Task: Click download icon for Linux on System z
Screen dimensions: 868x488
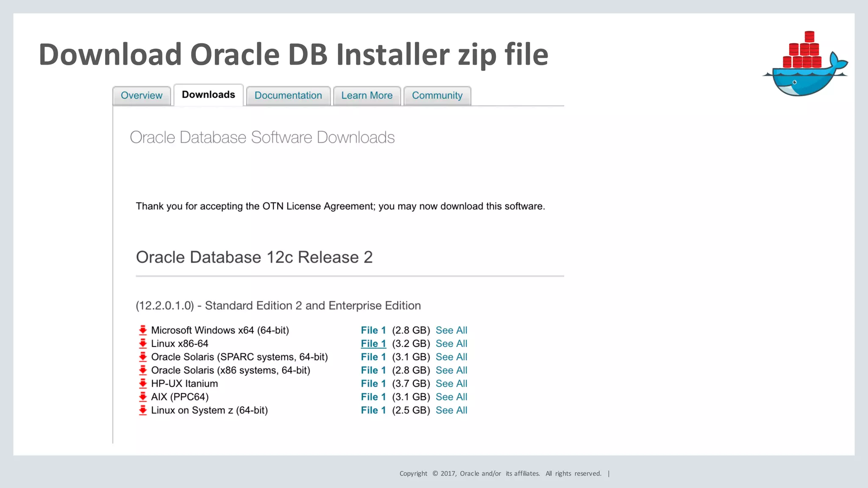Action: pyautogui.click(x=143, y=410)
